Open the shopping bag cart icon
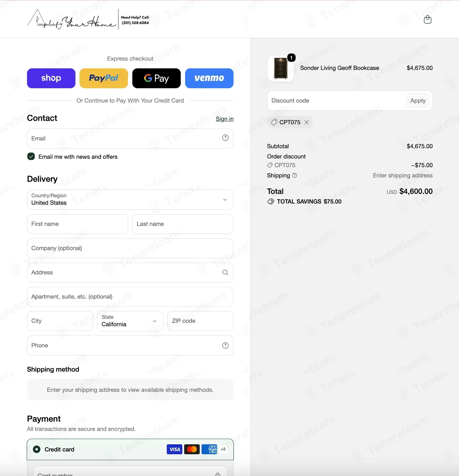 point(428,19)
